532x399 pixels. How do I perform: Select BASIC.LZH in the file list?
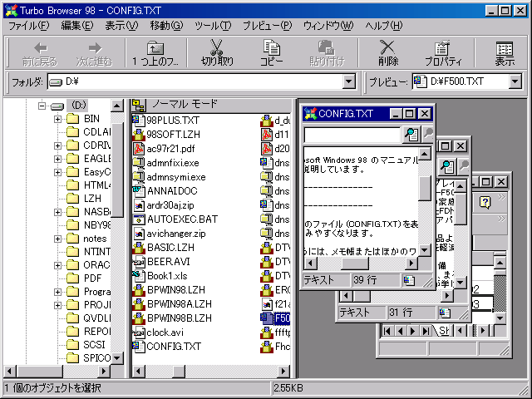click(170, 248)
